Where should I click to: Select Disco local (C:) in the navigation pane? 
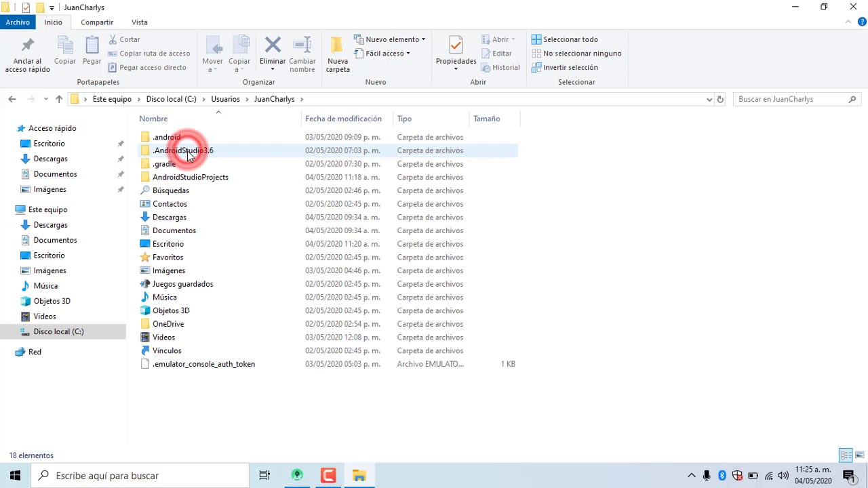58,331
